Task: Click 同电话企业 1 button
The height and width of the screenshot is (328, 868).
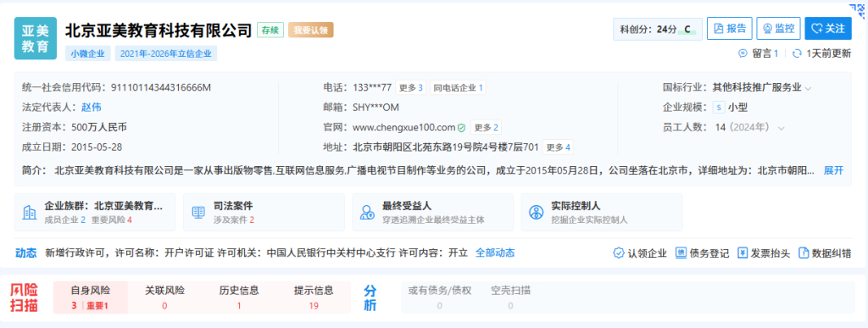Action: 458,87
